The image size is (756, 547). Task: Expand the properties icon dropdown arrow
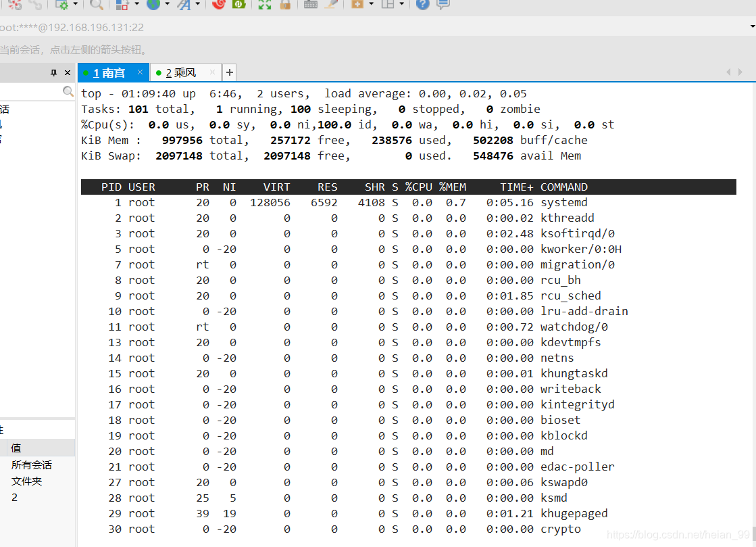[x=75, y=4]
